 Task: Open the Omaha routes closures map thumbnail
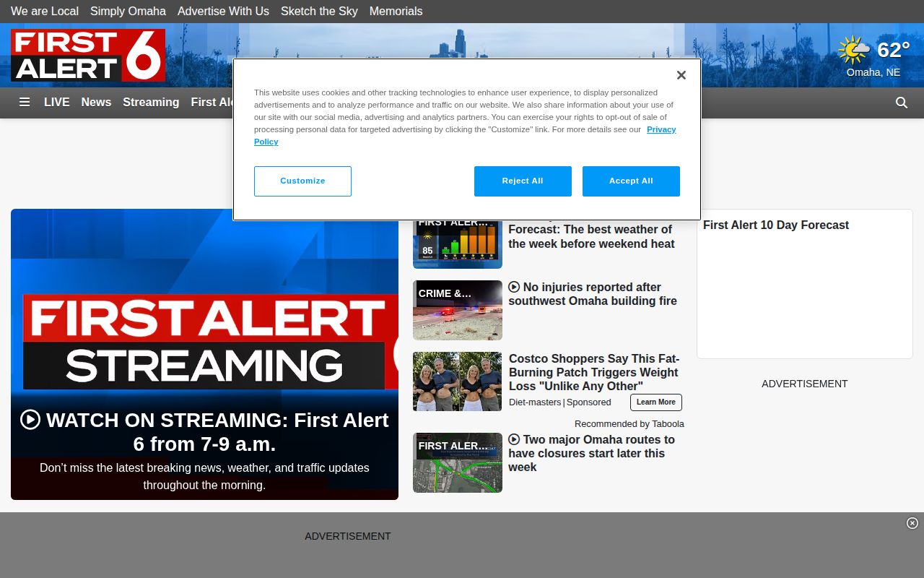[x=458, y=463]
